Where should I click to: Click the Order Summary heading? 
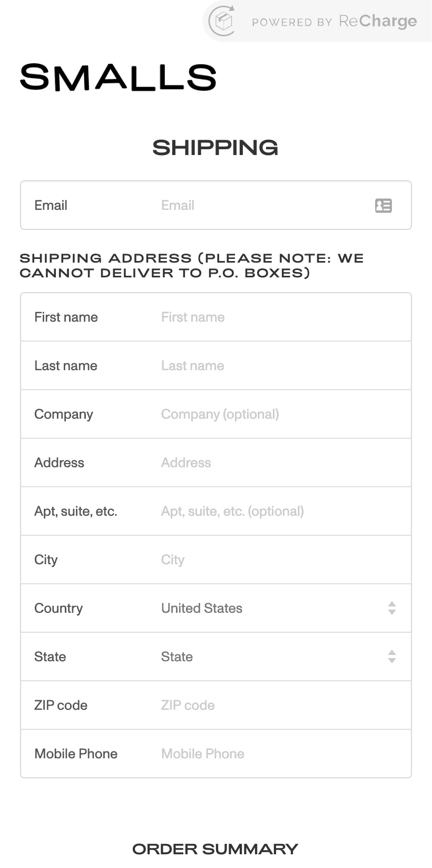pos(215,849)
